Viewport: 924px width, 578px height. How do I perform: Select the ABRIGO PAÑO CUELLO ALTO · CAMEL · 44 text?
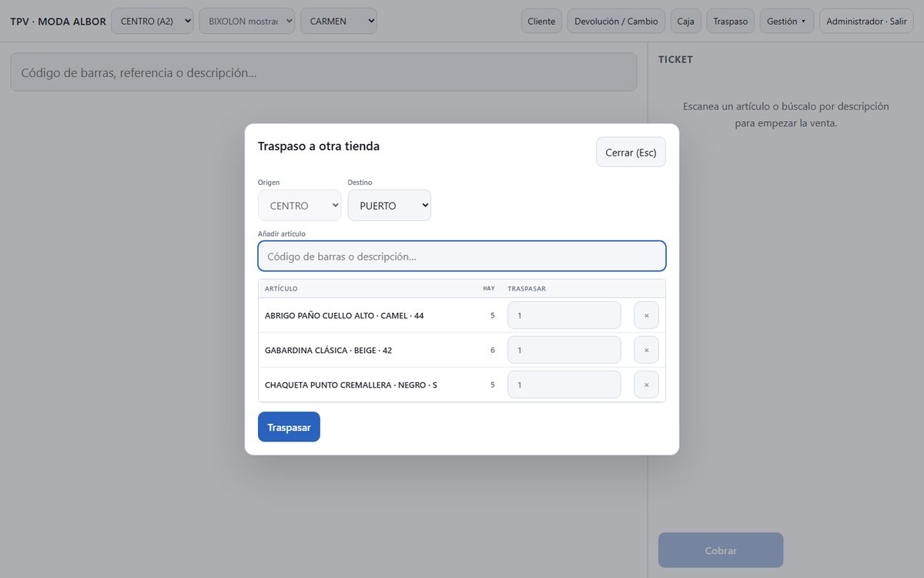point(344,315)
